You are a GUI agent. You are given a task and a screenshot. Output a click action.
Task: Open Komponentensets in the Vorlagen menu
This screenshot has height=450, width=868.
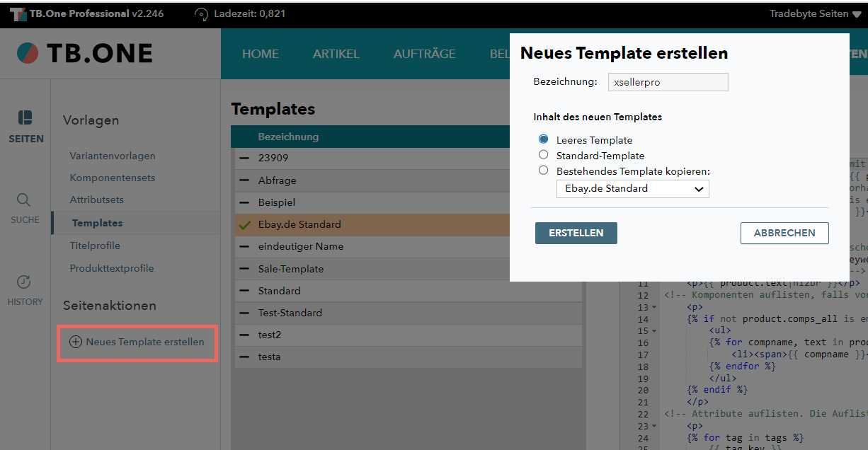tap(113, 178)
